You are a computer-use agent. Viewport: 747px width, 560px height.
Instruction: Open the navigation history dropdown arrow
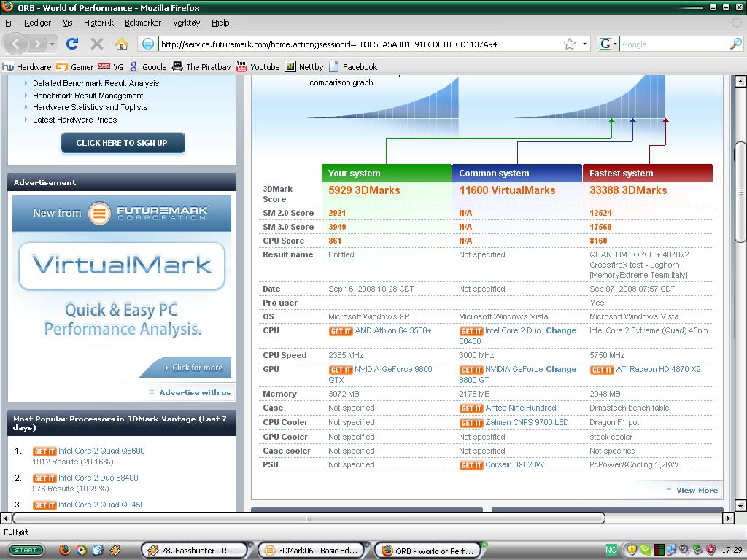point(52,44)
